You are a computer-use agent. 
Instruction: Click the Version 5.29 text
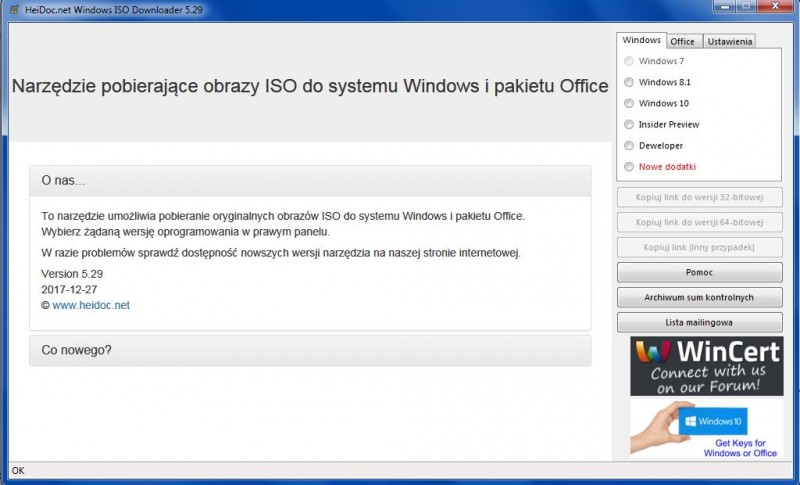72,274
